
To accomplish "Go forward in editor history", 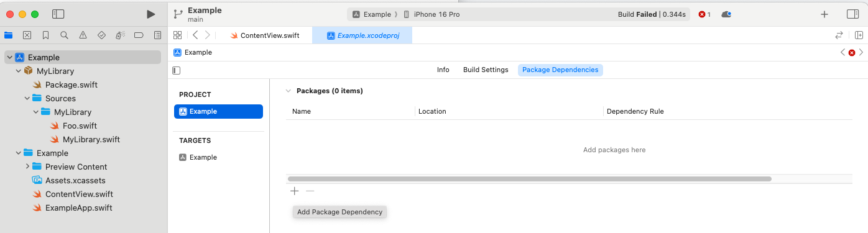I will [x=207, y=35].
